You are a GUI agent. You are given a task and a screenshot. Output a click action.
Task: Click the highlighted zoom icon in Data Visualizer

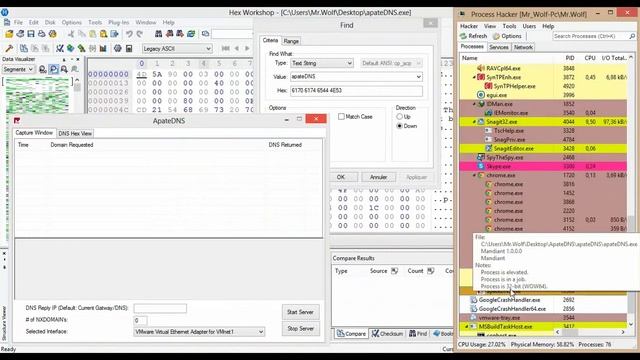click(53, 69)
